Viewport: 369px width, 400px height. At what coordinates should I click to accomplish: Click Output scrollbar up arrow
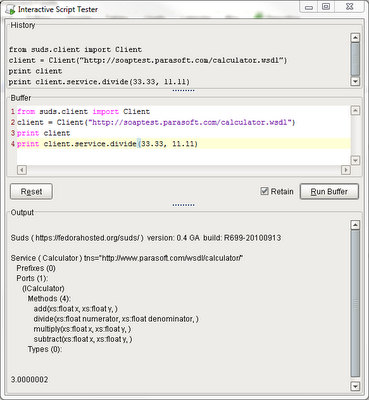[x=355, y=225]
